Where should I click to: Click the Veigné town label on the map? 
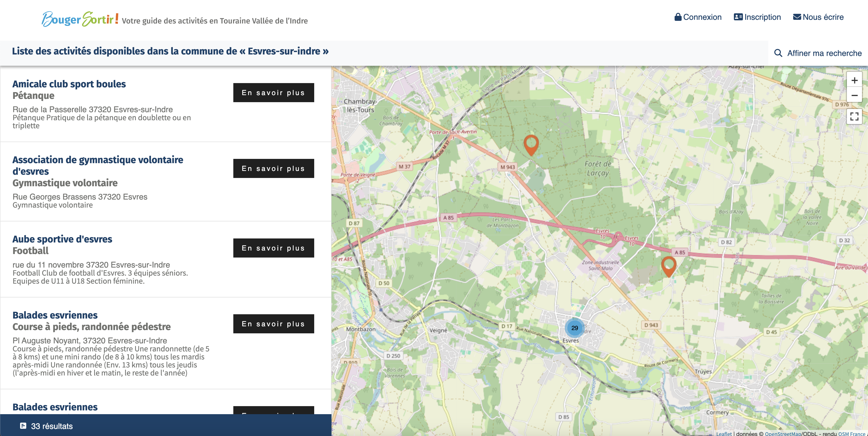coord(438,330)
